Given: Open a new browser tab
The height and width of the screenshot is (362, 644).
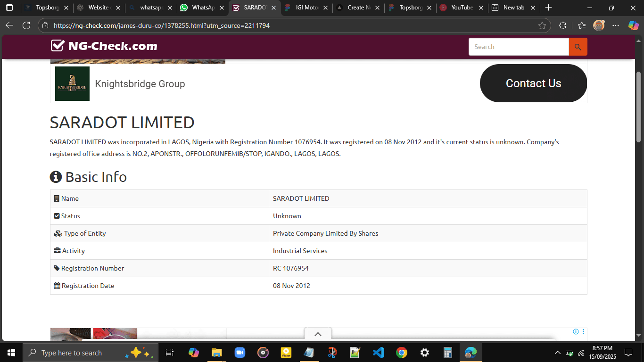Looking at the screenshot, I should click(548, 8).
